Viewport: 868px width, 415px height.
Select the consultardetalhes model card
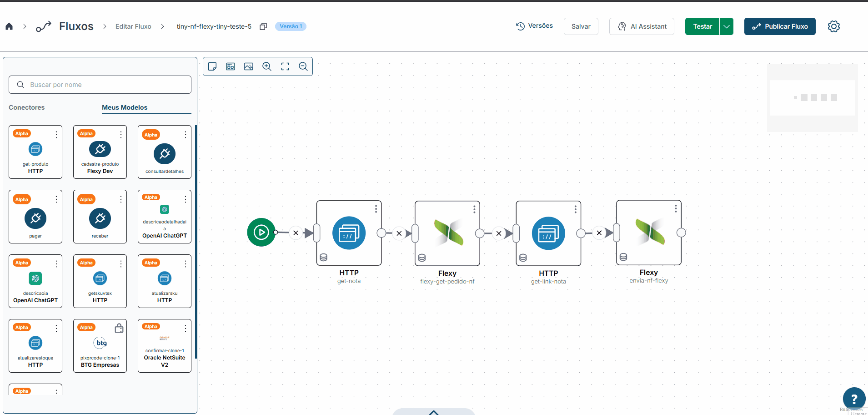[x=165, y=152]
